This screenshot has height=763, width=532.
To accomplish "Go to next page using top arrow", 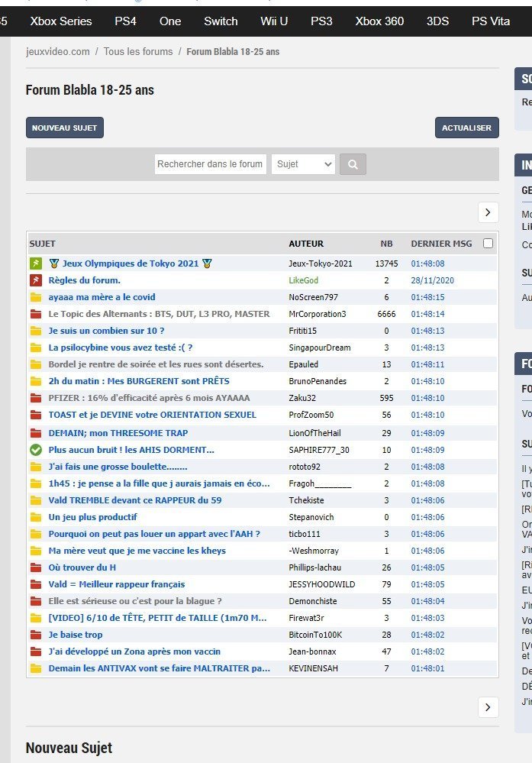I will (x=488, y=212).
